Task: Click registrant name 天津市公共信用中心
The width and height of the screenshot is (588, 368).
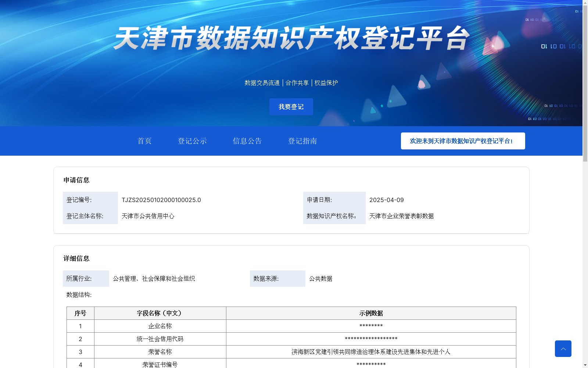Action: 148,216
